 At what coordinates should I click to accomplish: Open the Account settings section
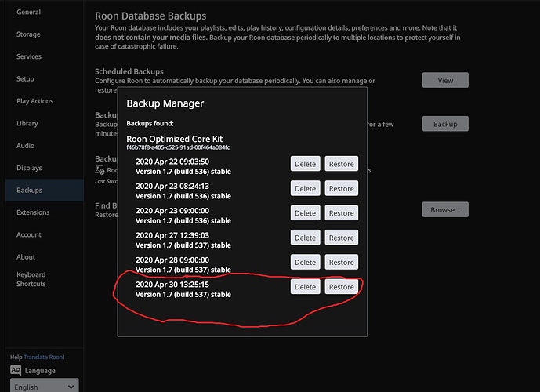point(29,234)
